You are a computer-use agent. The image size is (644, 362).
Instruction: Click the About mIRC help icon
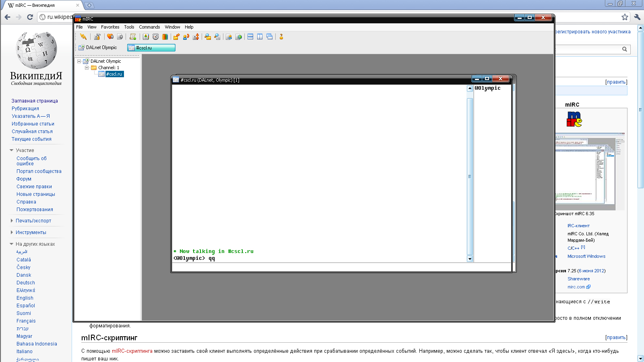point(281,37)
